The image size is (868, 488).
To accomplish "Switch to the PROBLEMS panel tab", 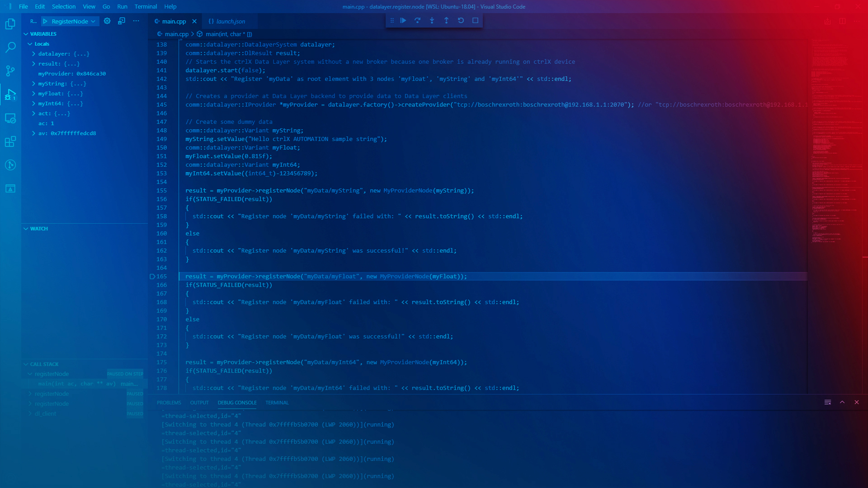I will pos(169,403).
